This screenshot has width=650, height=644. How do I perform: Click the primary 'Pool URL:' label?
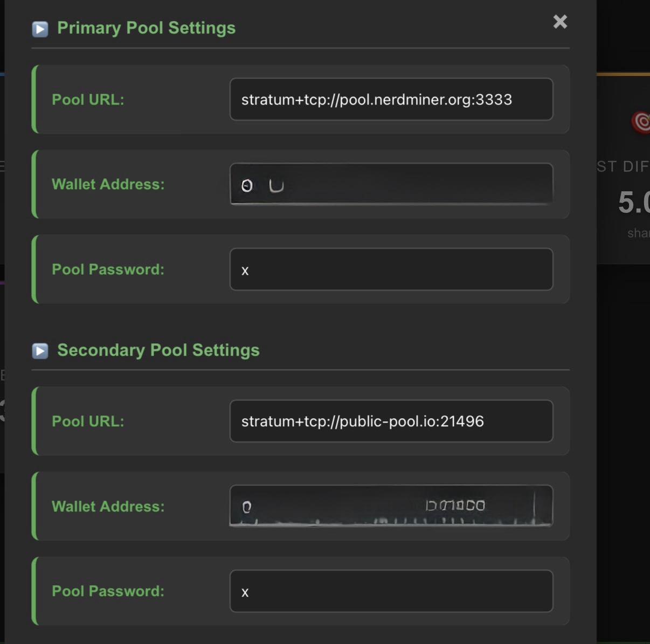coord(88,100)
